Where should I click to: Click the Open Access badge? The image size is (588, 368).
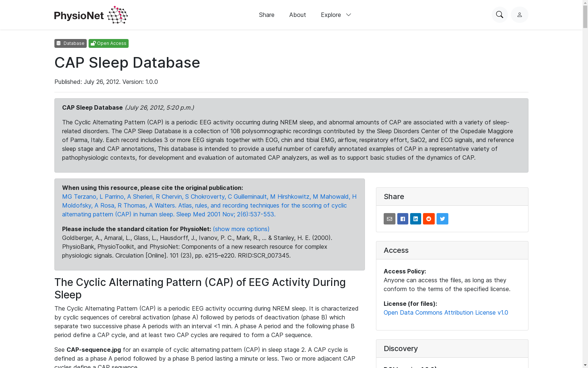click(108, 43)
